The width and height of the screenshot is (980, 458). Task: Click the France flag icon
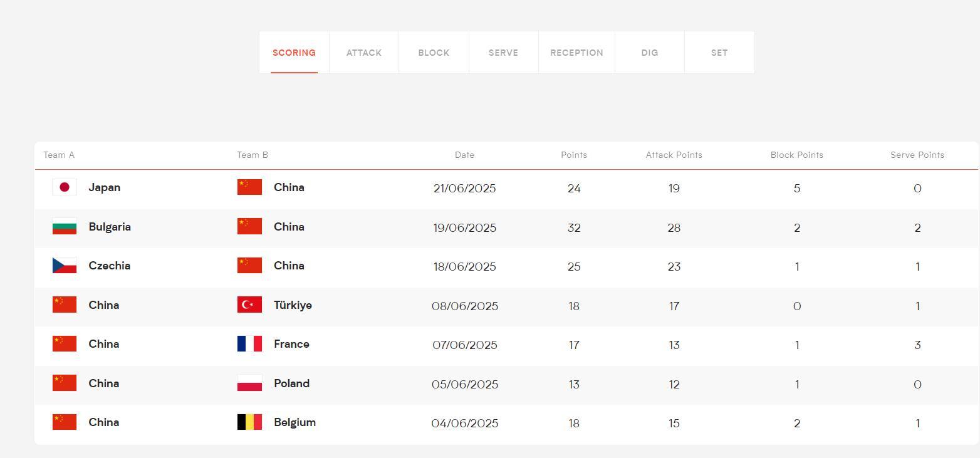tap(249, 344)
